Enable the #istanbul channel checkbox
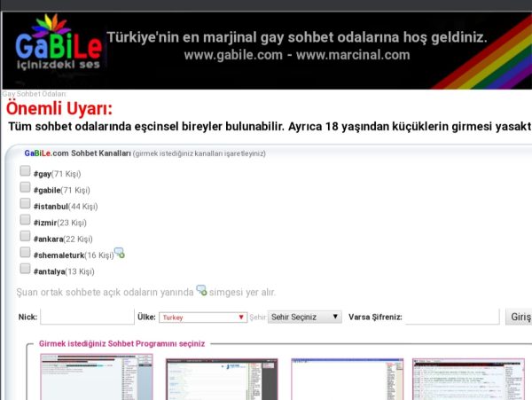 click(25, 203)
